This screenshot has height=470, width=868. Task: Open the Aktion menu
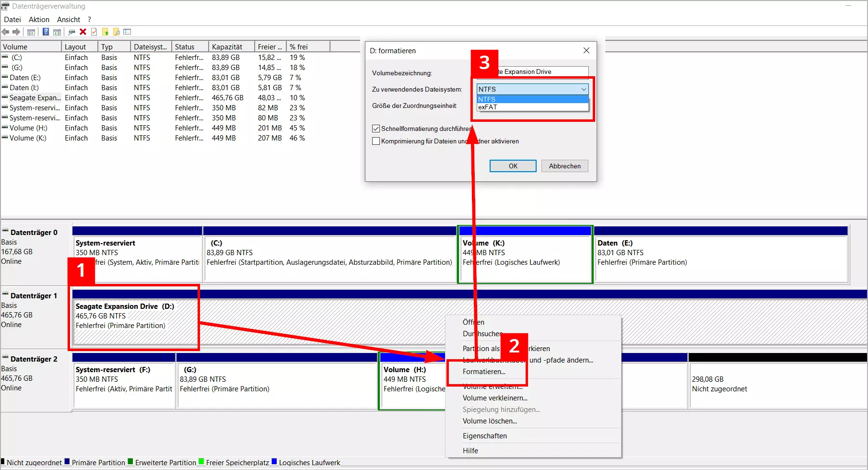[39, 20]
